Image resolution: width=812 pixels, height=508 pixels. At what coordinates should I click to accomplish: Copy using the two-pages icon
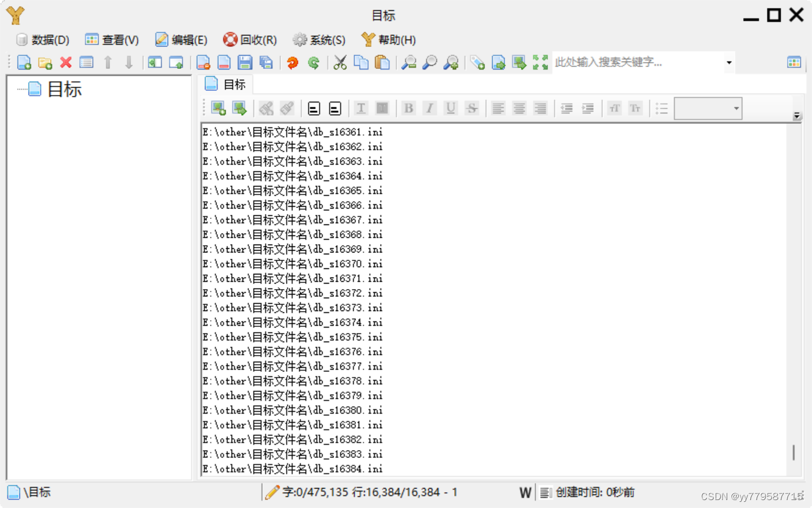pyautogui.click(x=361, y=62)
